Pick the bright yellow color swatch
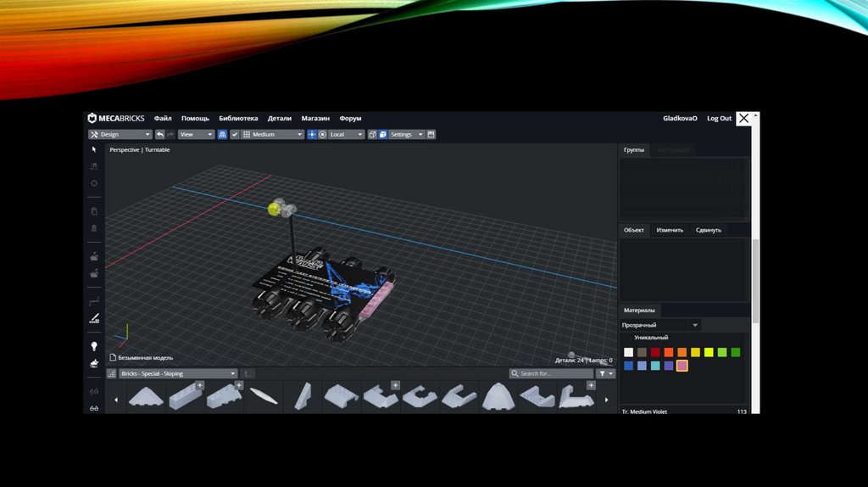The width and height of the screenshot is (868, 487). (696, 352)
